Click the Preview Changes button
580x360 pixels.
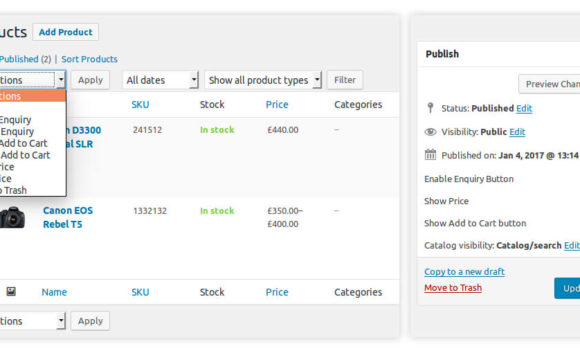point(549,84)
